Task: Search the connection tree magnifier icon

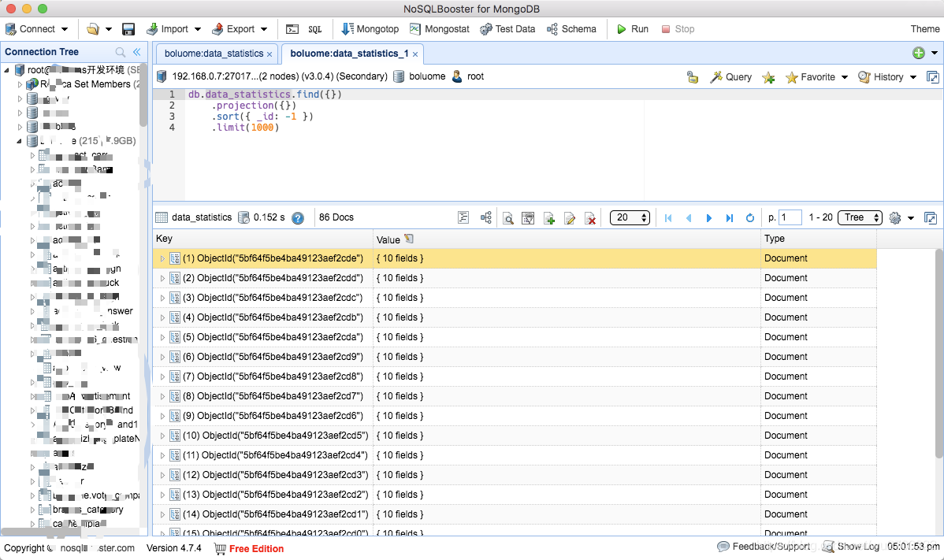Action: pos(121,52)
